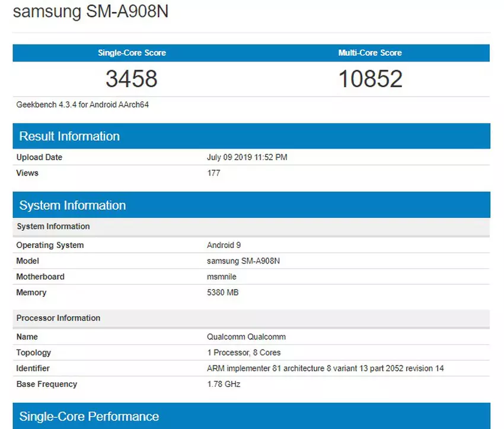Select the Memory value 5380 MB
The height and width of the screenshot is (429, 504).
tap(223, 293)
